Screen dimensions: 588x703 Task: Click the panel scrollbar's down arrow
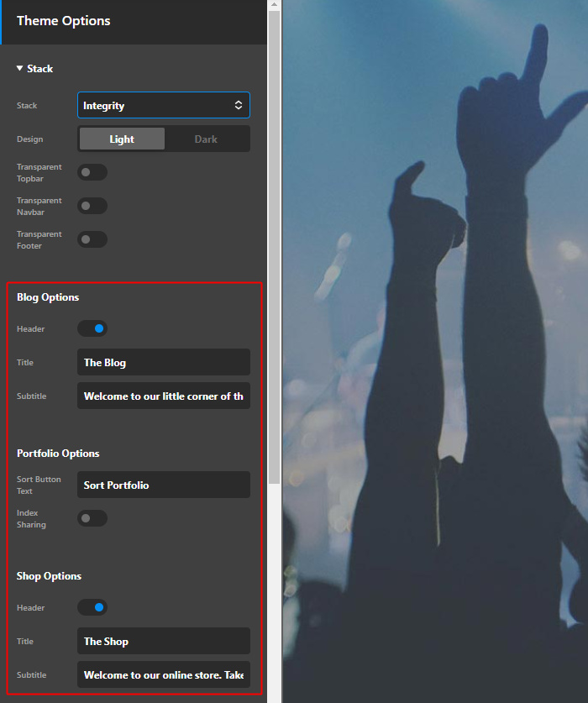click(274, 696)
